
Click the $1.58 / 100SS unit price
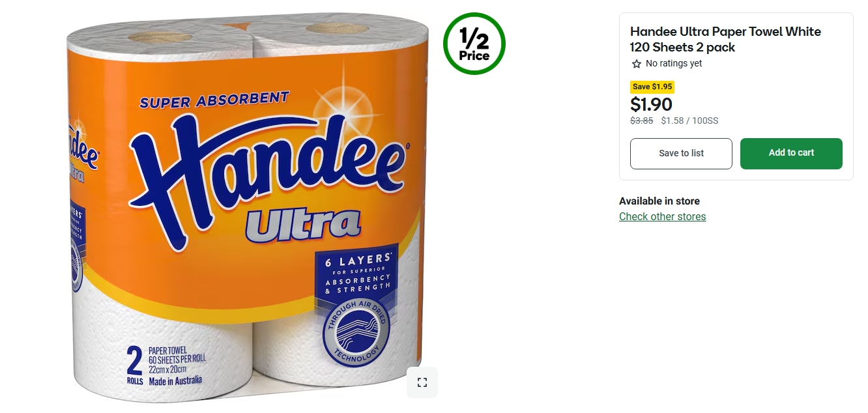(x=689, y=121)
